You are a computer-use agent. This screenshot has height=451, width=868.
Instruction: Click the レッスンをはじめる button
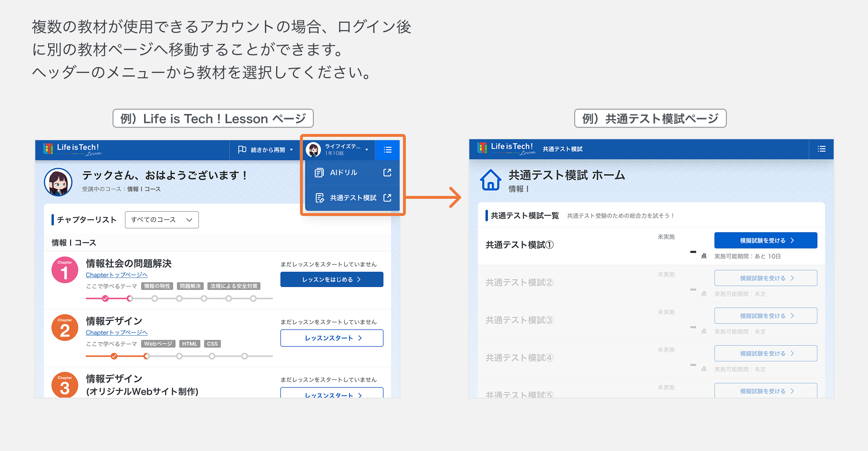coord(332,279)
